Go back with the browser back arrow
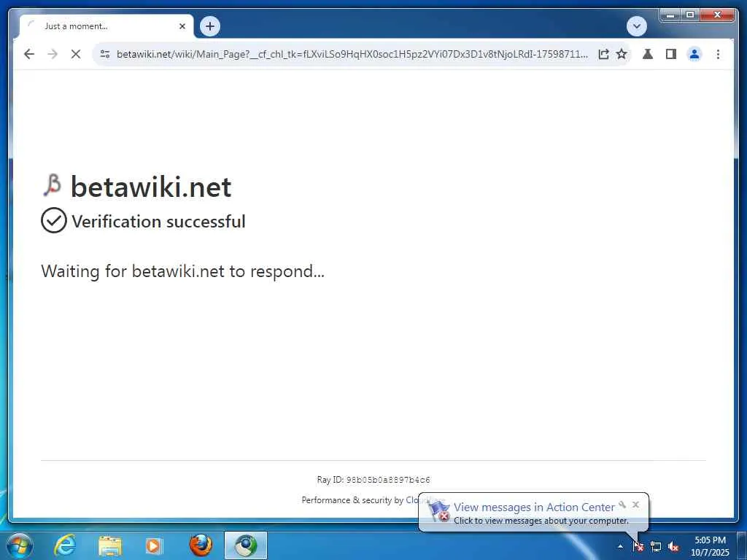Image resolution: width=747 pixels, height=560 pixels. (29, 54)
